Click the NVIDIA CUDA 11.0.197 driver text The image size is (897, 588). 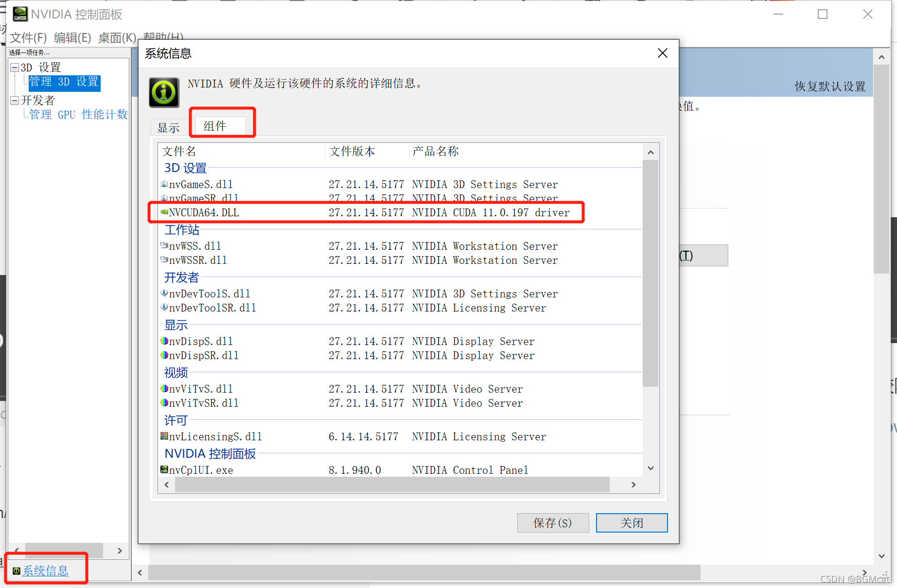491,212
